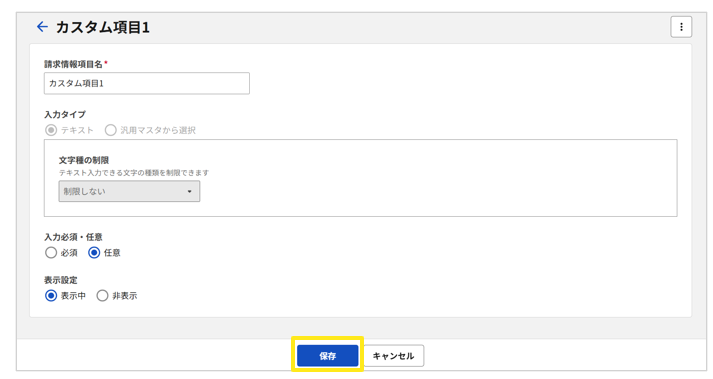Screen dimensions: 713x379
Task: Select the テキスト input type radio
Action: (x=51, y=130)
